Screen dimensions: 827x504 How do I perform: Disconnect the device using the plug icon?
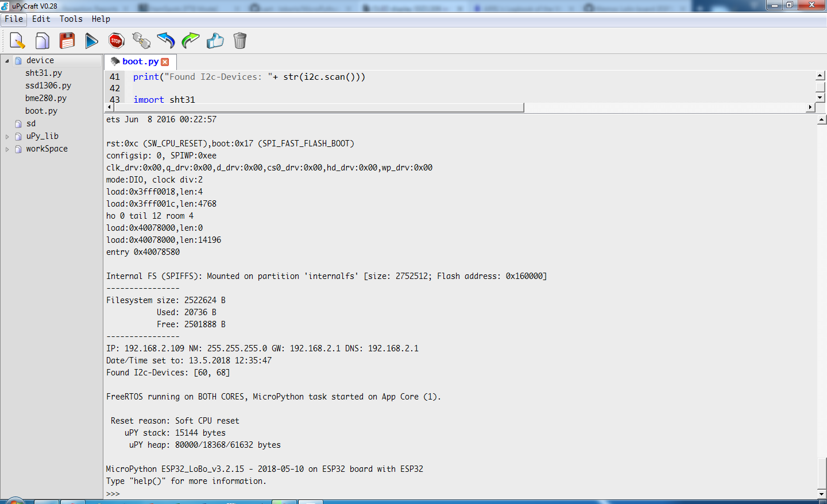[141, 40]
